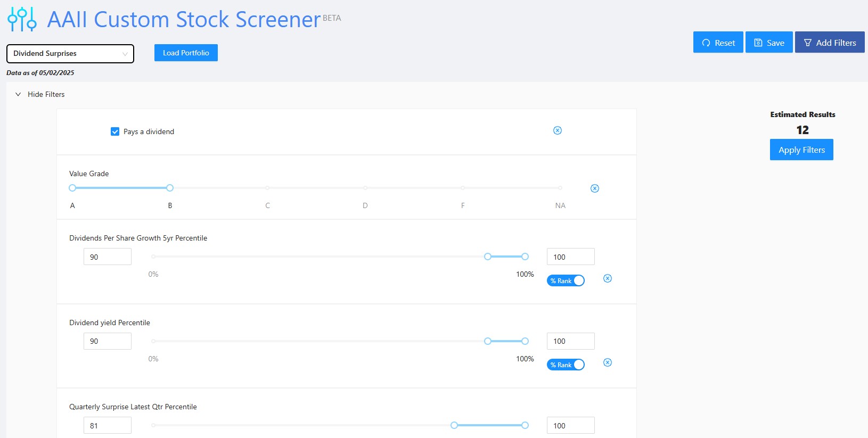Click the AAII Custom Stock Screener title
This screenshot has width=868, height=438.
(184, 19)
